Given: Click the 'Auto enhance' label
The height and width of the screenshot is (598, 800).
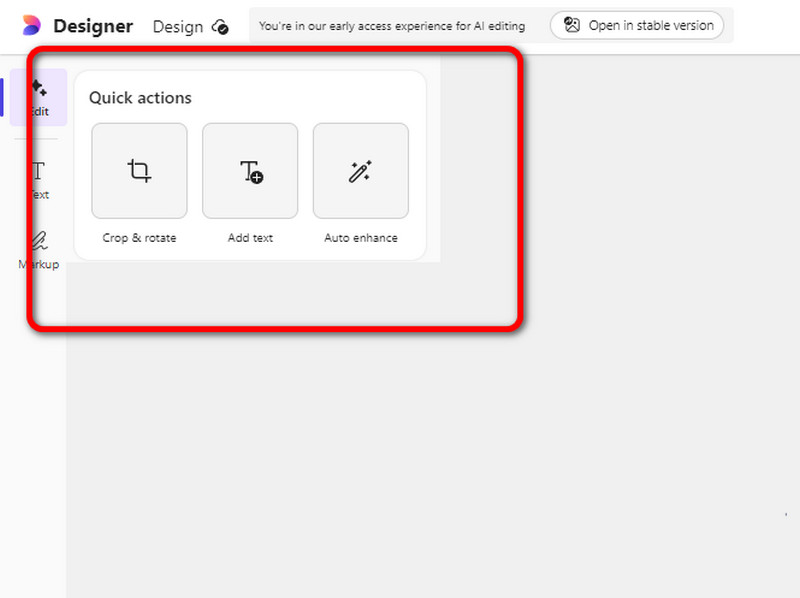Looking at the screenshot, I should (x=360, y=238).
